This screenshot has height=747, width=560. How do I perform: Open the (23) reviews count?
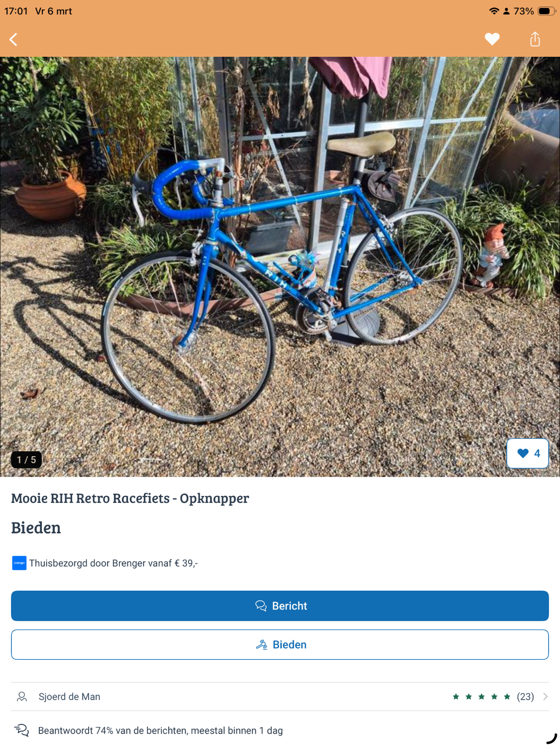pos(525,697)
